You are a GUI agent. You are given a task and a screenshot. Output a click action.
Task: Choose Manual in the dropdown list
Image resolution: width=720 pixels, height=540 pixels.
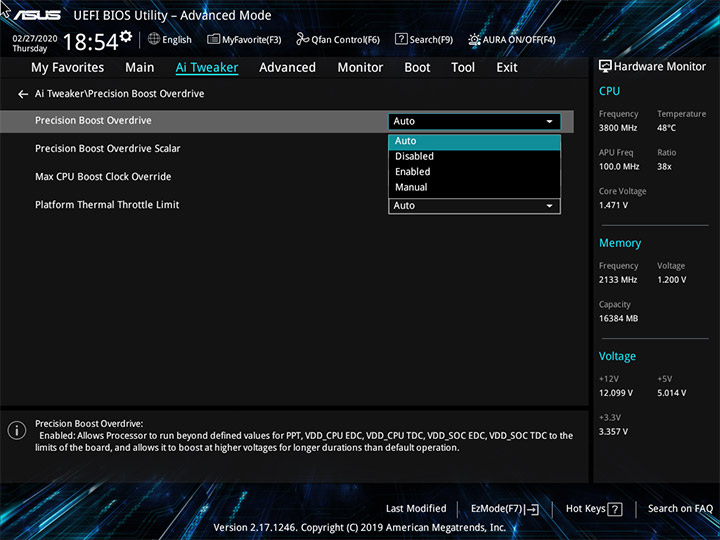coord(474,187)
